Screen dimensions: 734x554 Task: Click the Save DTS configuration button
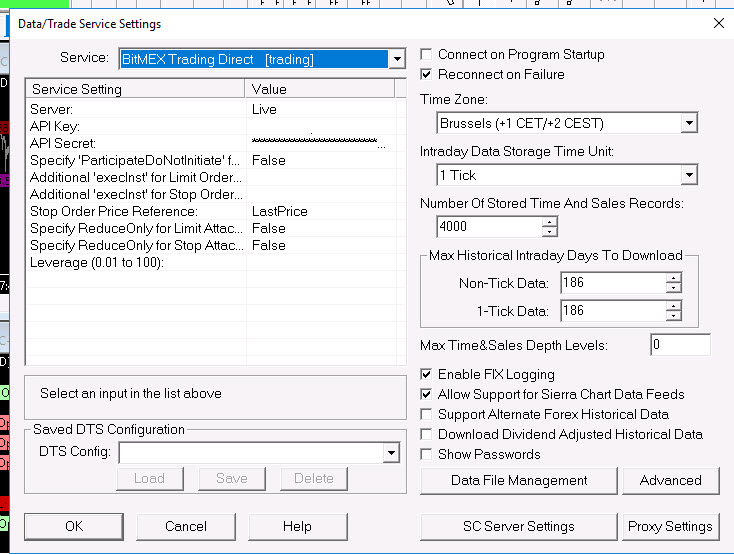tap(232, 479)
